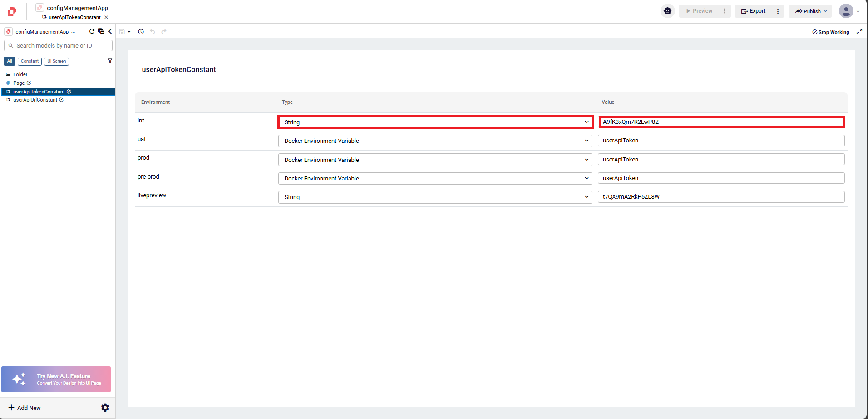Select userApiUrlConstant in the model tree
Viewport: 868px width, 419px height.
(x=35, y=100)
